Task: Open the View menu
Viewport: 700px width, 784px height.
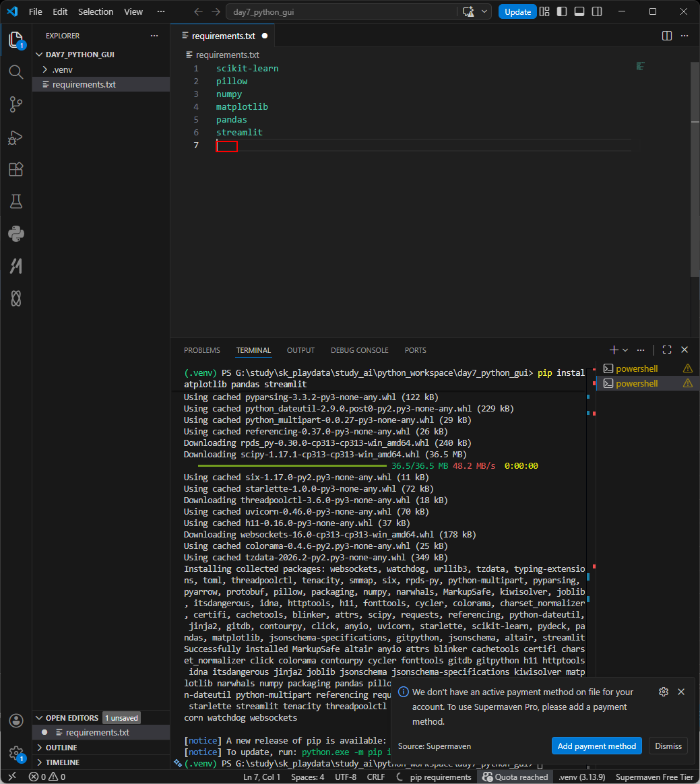Action: point(133,11)
